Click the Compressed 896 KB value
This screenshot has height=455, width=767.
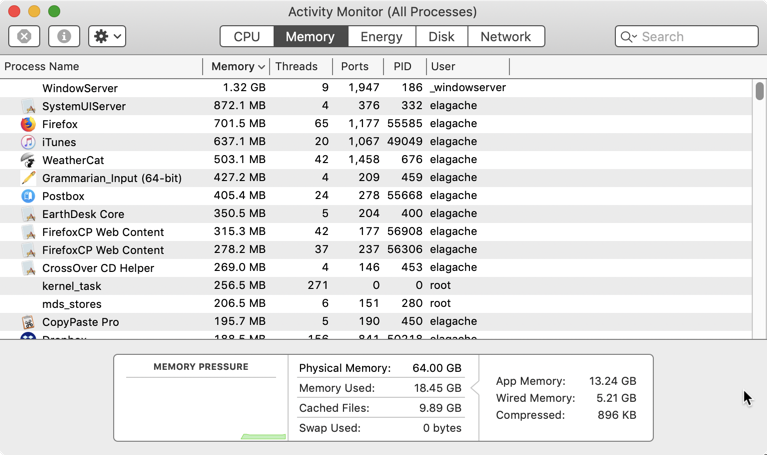coord(617,415)
